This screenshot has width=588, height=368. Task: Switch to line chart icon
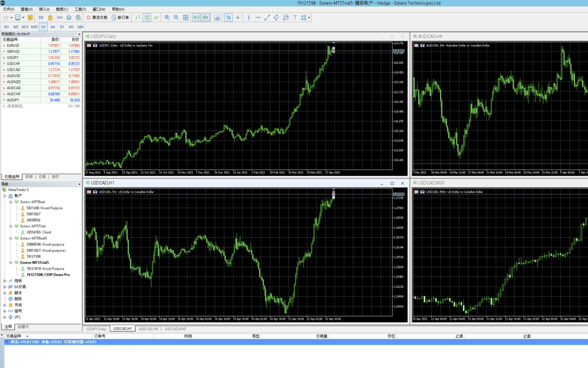coord(156,18)
